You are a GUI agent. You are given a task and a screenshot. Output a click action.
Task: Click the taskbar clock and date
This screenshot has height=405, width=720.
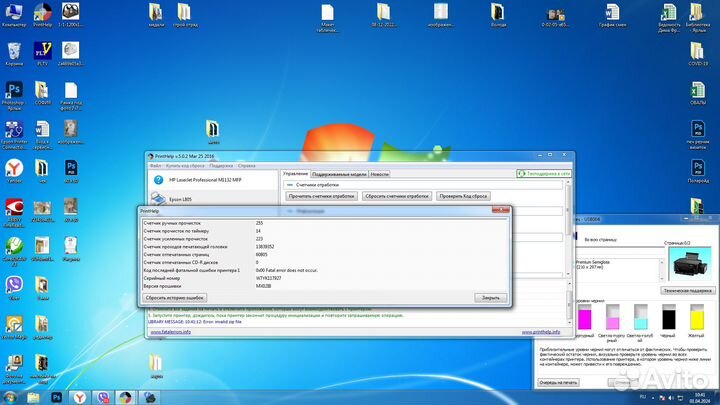(700, 398)
